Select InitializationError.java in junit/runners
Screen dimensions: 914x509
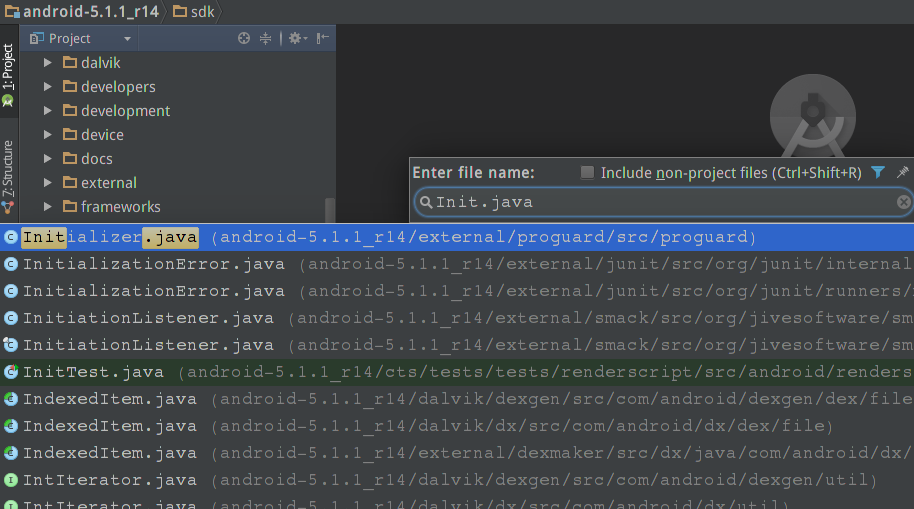pyautogui.click(x=457, y=291)
